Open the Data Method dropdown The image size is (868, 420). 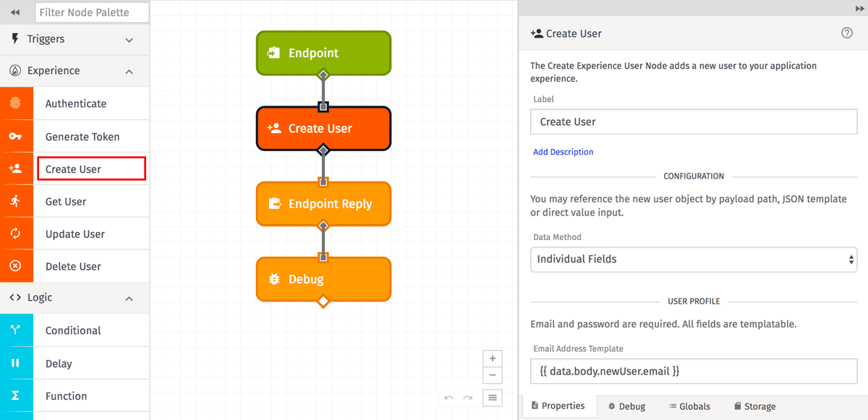pyautogui.click(x=694, y=259)
